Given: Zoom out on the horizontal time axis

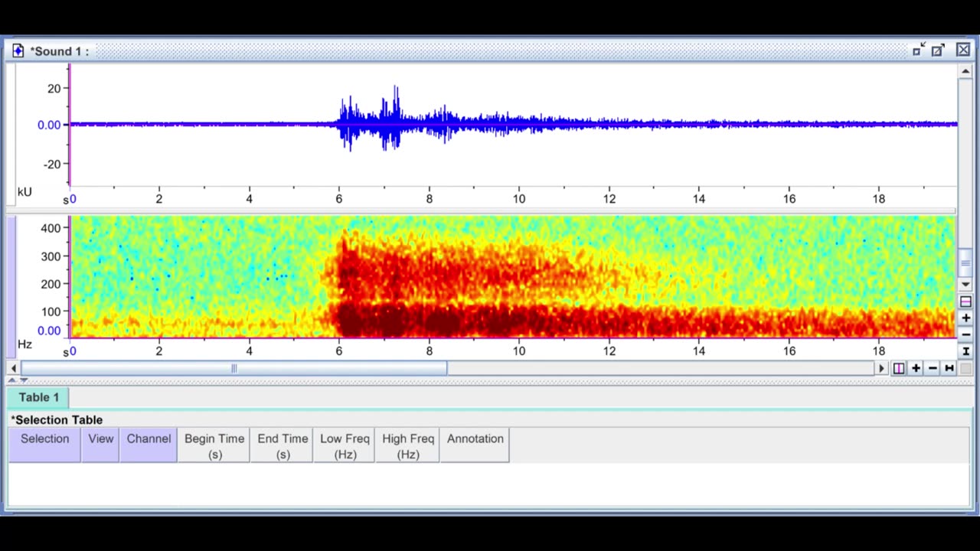Looking at the screenshot, I should click(x=933, y=368).
